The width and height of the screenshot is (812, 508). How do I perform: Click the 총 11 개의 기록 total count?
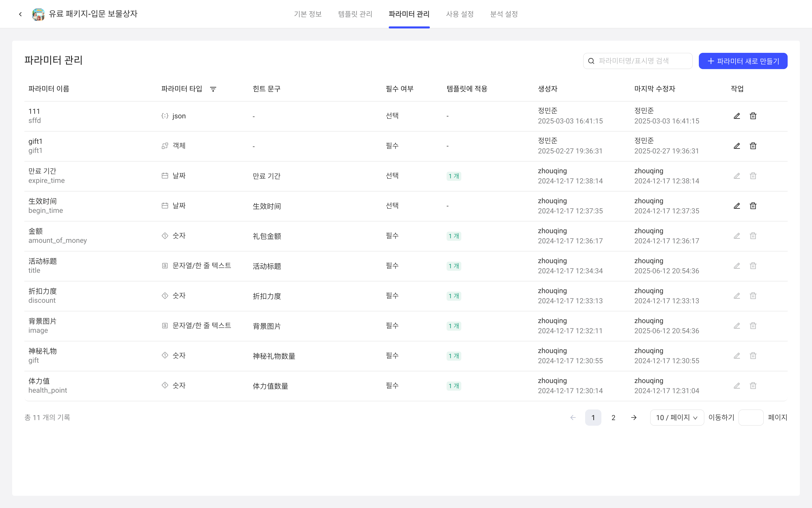click(x=47, y=418)
